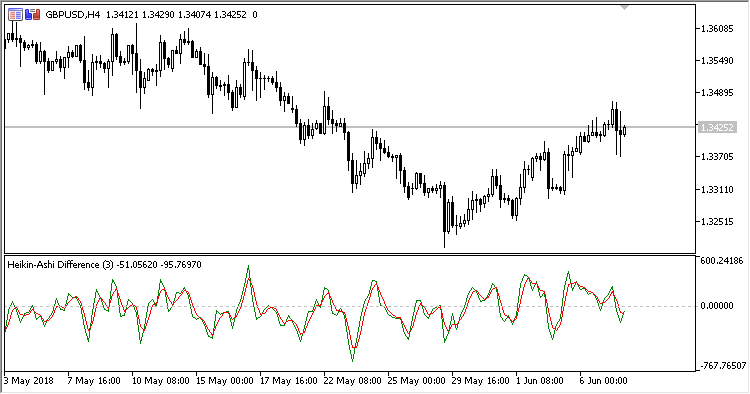The height and width of the screenshot is (394, 750).
Task: Click the 15 May 00:00 time label
Action: point(224,381)
